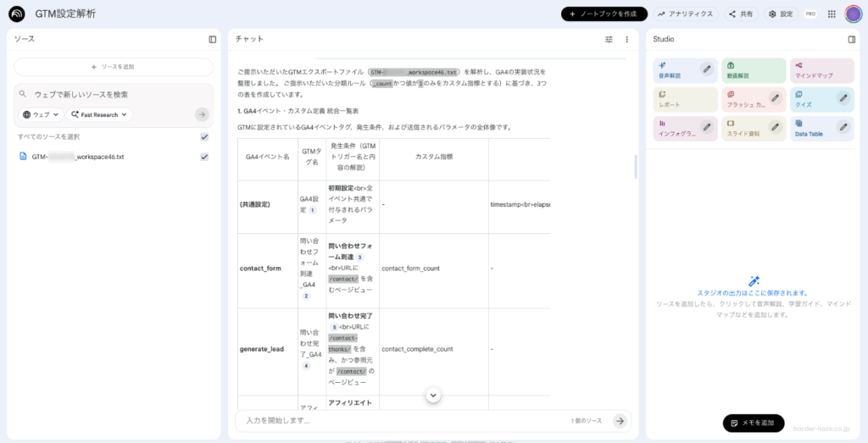Screen dimensions: 868x443
Task: Click the send arrow in chat input
Action: (x=620, y=420)
